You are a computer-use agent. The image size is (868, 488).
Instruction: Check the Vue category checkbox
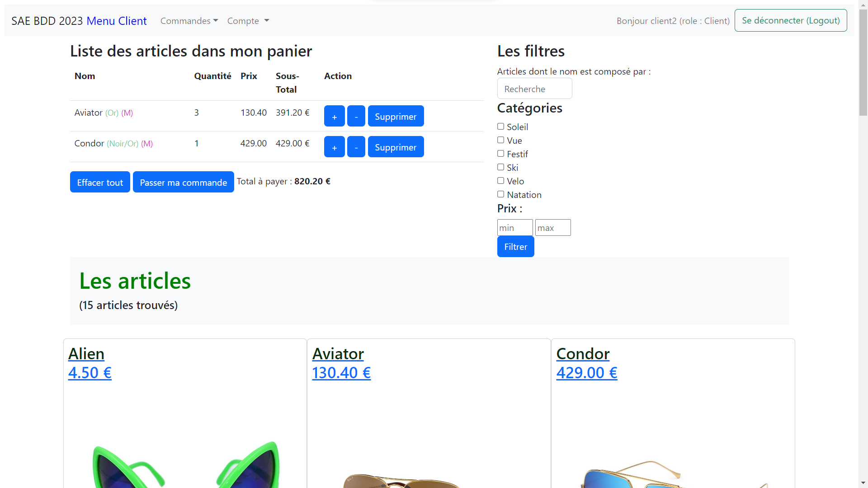(500, 140)
